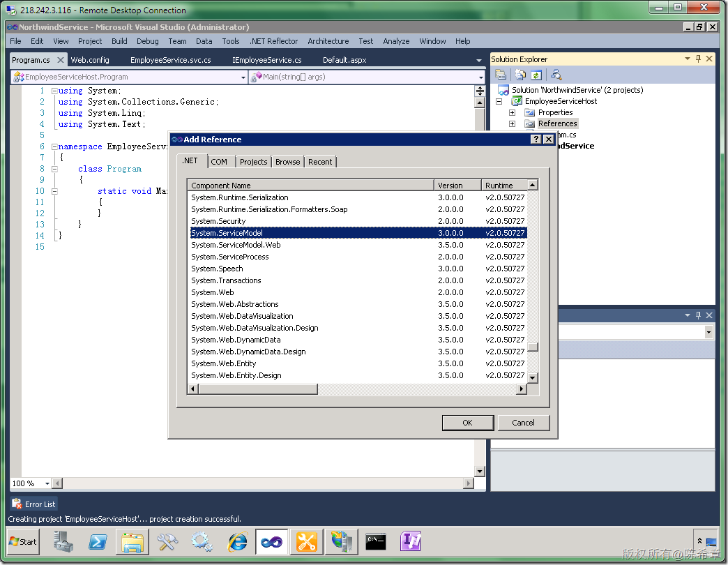728x565 pixels.
Task: Open the Error List panel
Action: pos(34,504)
